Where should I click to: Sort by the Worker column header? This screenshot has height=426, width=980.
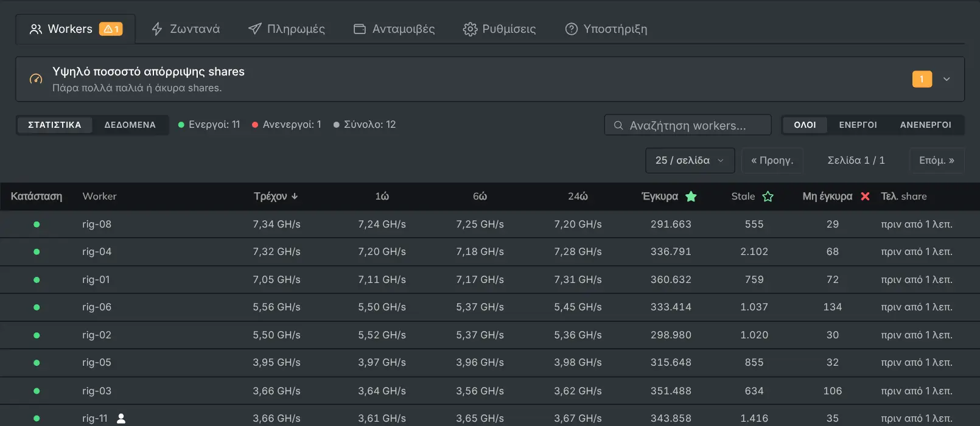click(x=99, y=197)
